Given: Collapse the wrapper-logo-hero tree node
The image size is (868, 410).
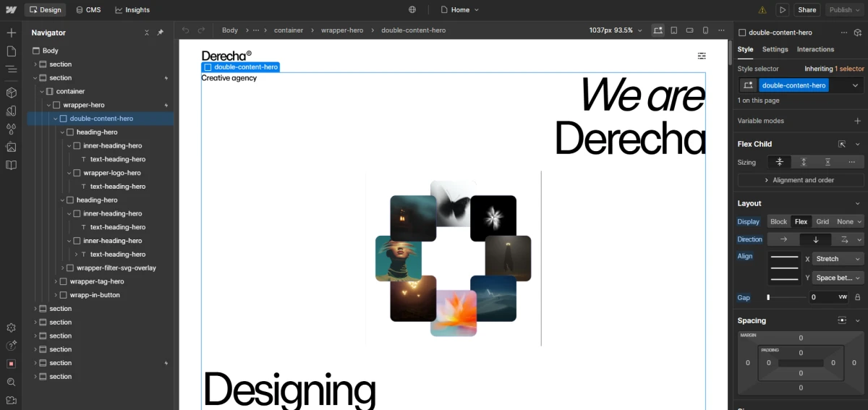Looking at the screenshot, I should pos(69,173).
